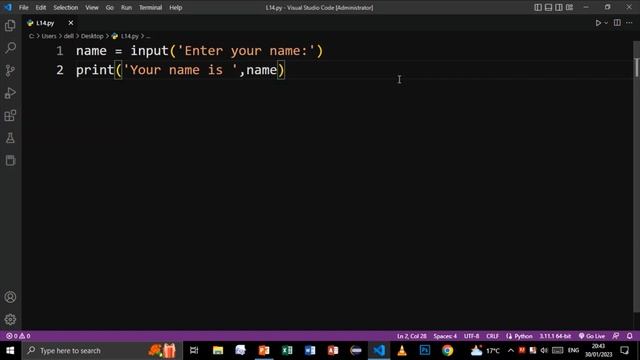Open the Extensions view
This screenshot has height=360, width=640.
pos(10,116)
